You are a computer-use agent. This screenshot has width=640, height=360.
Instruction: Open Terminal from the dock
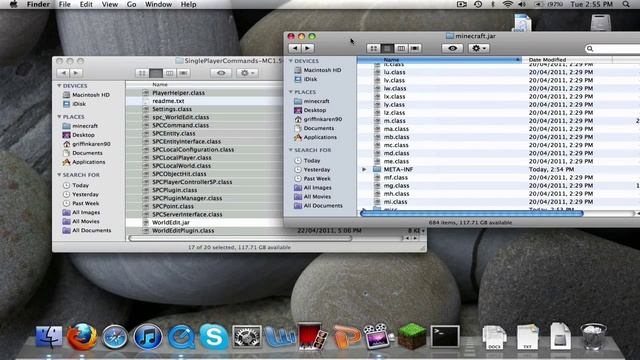pos(445,337)
